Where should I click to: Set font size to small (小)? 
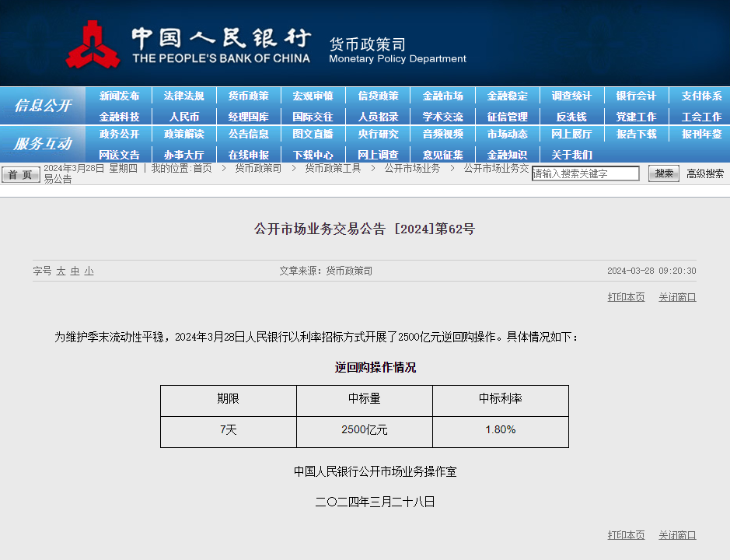tap(89, 271)
